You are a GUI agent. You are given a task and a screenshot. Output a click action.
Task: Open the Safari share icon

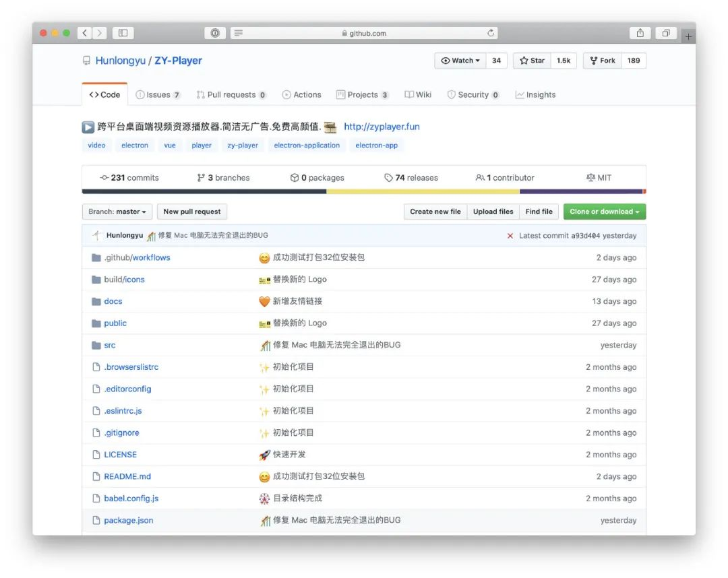[640, 33]
